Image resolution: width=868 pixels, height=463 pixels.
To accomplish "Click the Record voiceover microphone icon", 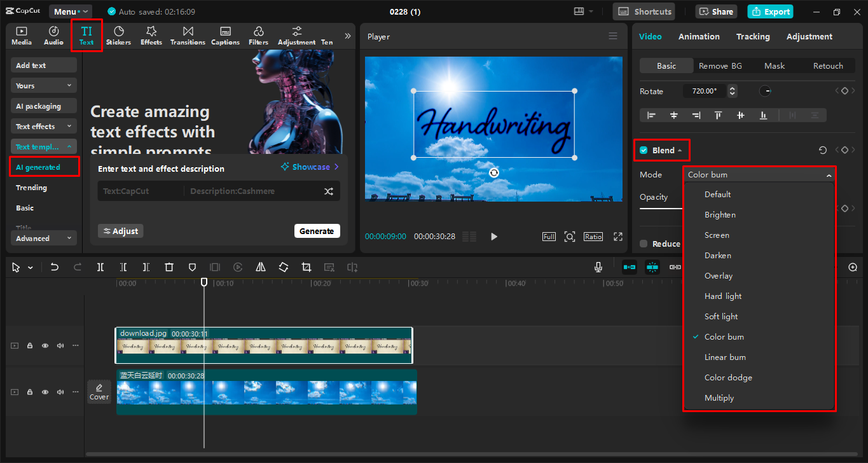I will tap(598, 267).
